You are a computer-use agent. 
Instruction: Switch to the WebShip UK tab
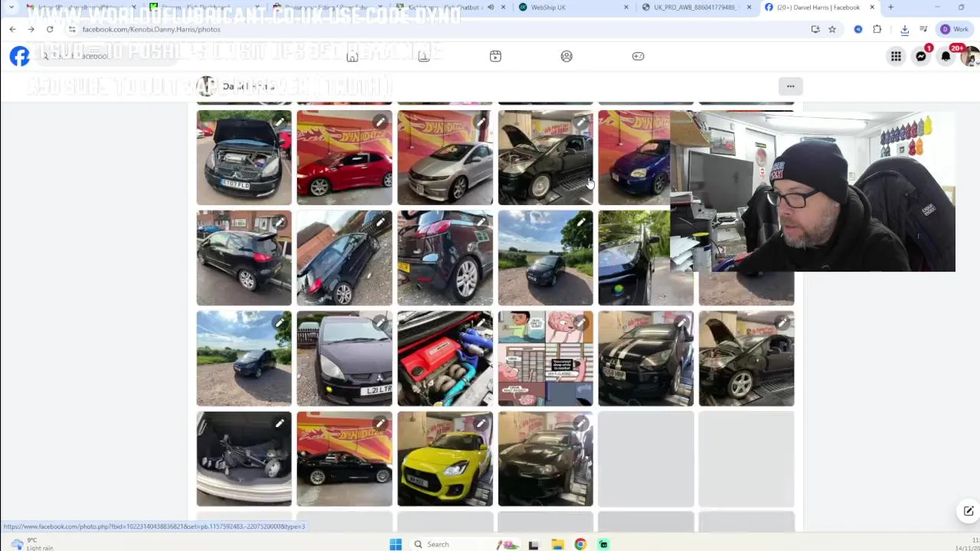pyautogui.click(x=567, y=8)
